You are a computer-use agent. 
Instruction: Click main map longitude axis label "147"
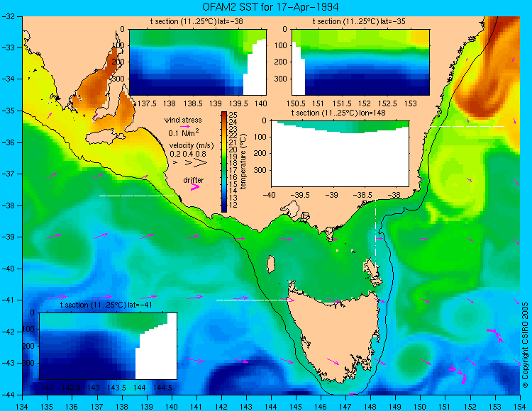(345, 406)
